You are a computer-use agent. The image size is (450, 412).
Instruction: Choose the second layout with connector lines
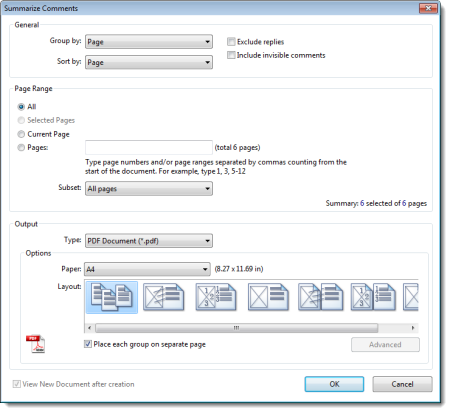click(x=164, y=297)
